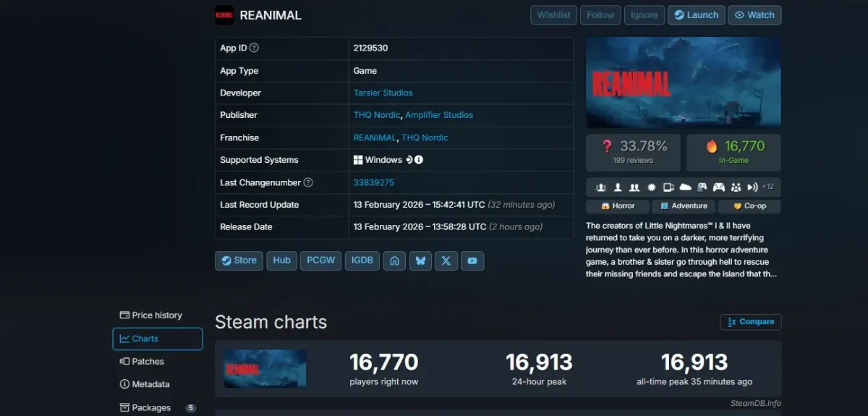Click the large REANIMAL header image
The height and width of the screenshot is (416, 868).
684,82
